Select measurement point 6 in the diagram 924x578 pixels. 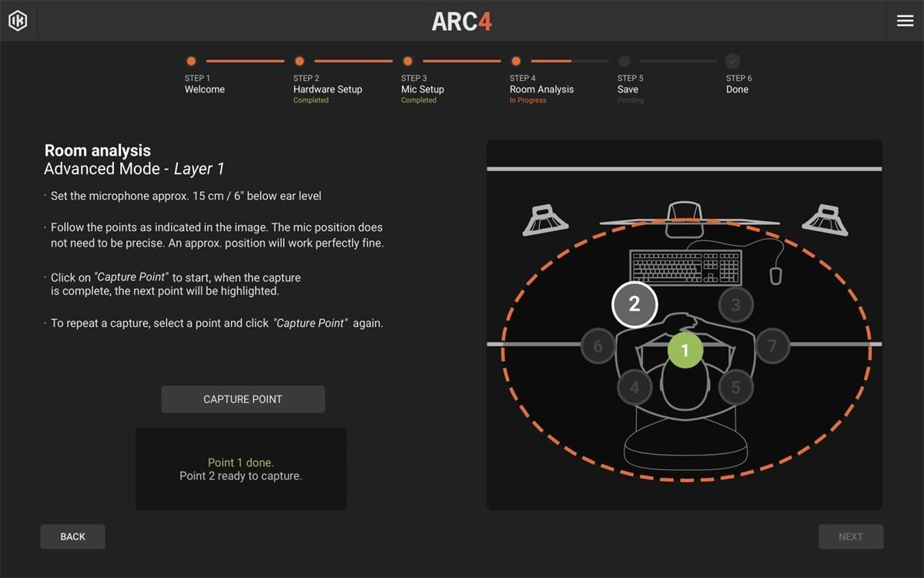point(598,346)
